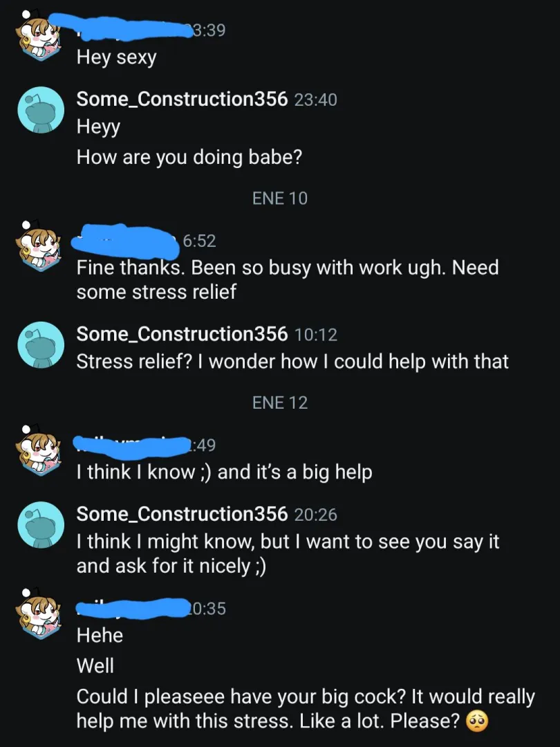Open the Snoo avatar next to 20:26
560x747 pixels.
41,524
